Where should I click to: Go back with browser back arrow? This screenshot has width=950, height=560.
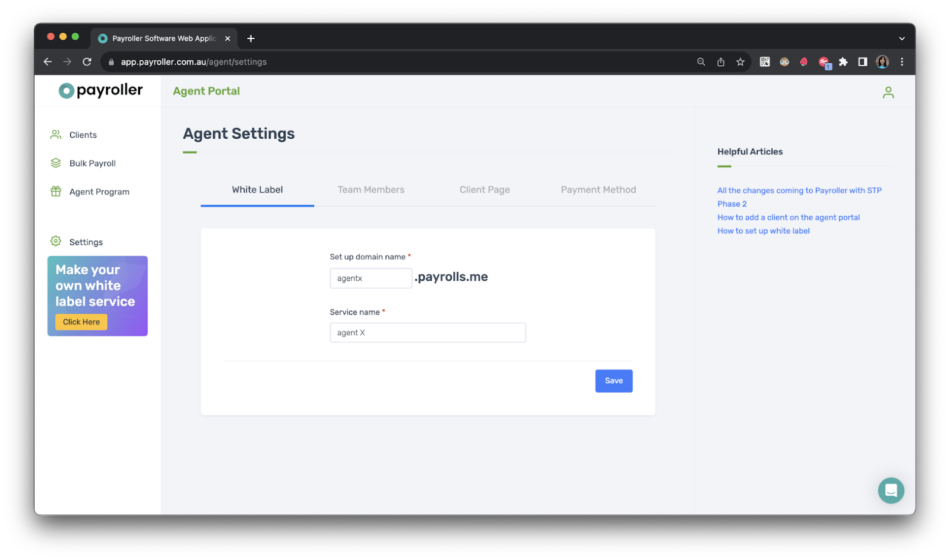coord(48,62)
